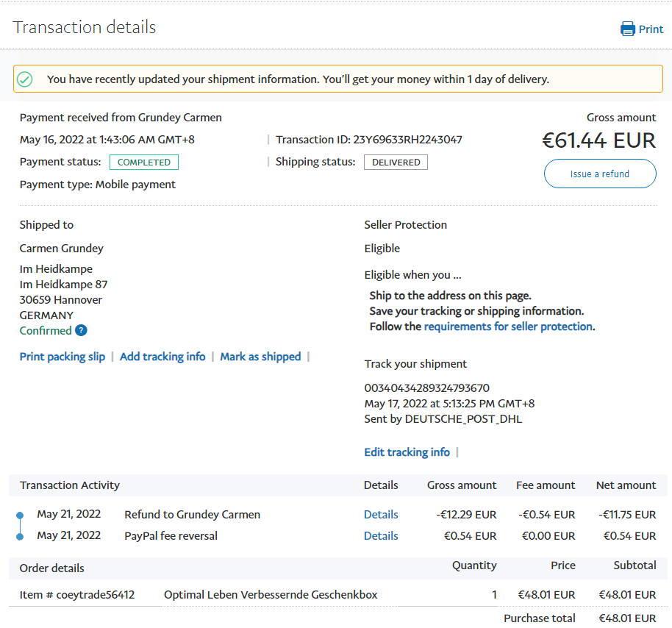Select the Transaction ID number text
The width and height of the screenshot is (672, 628).
point(408,140)
